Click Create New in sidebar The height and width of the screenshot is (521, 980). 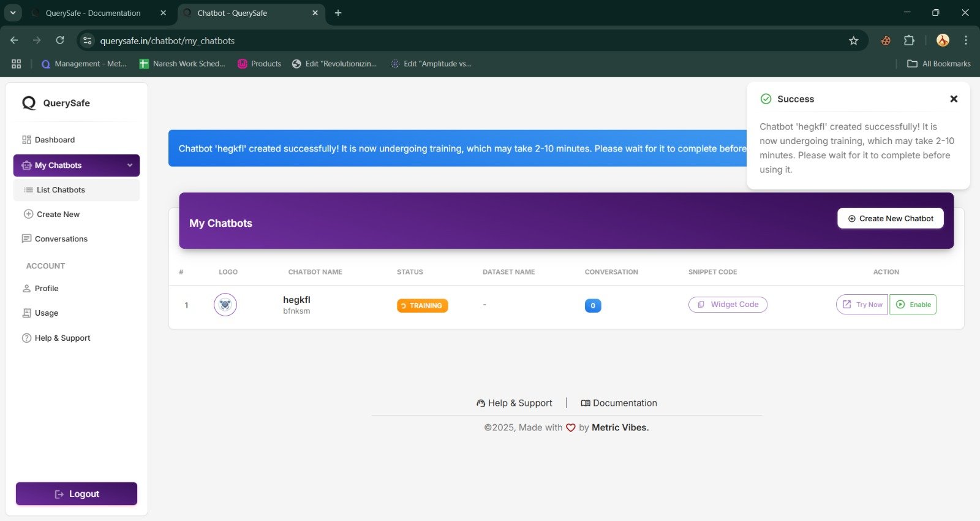pos(58,215)
